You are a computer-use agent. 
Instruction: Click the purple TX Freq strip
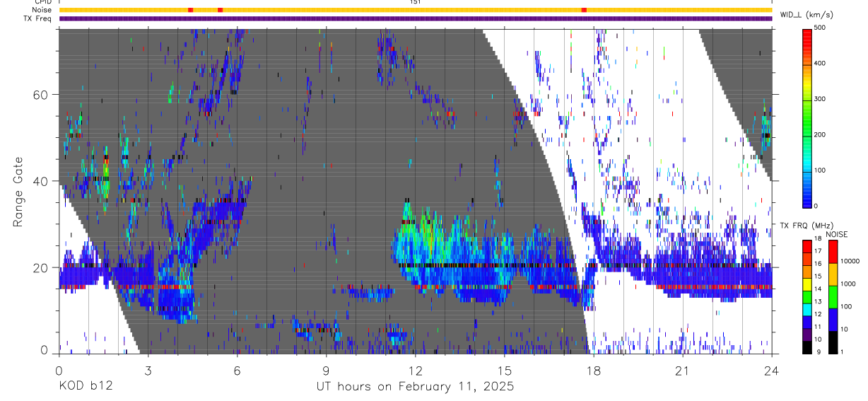coord(415,18)
